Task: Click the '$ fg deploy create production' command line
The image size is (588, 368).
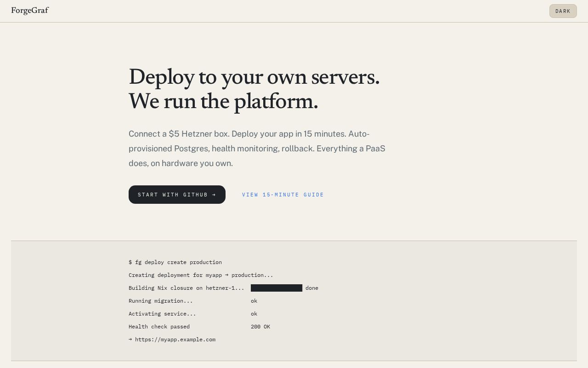Action: 175,262
